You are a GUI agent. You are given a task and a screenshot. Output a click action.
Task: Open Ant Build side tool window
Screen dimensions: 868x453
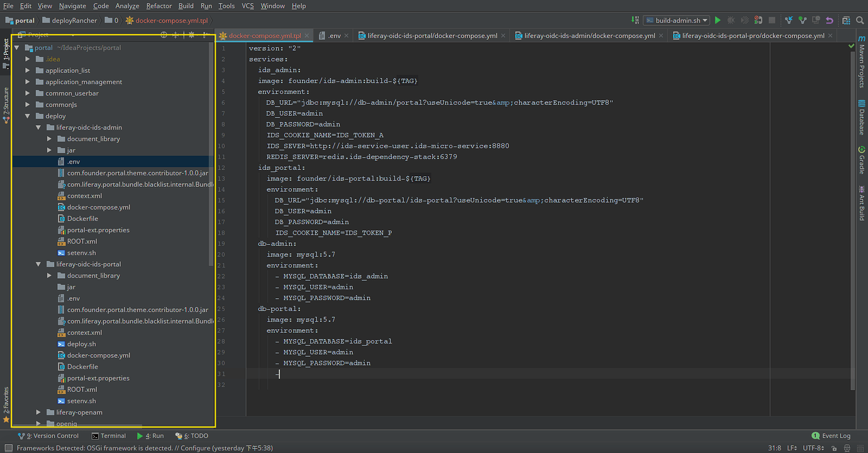click(861, 203)
